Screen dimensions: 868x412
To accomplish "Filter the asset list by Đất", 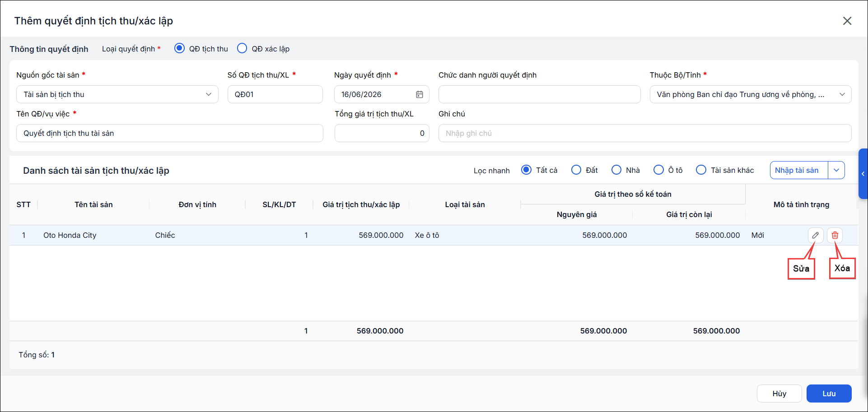I will (576, 170).
